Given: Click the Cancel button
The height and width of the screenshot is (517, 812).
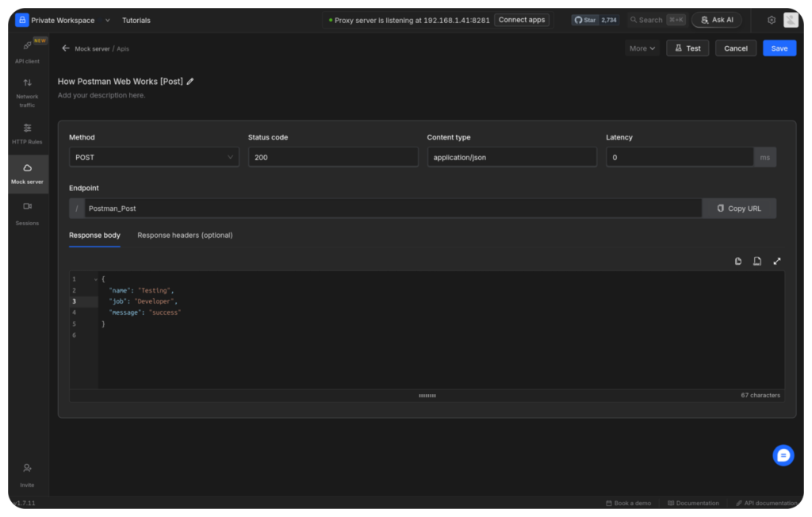Looking at the screenshot, I should click(x=735, y=48).
